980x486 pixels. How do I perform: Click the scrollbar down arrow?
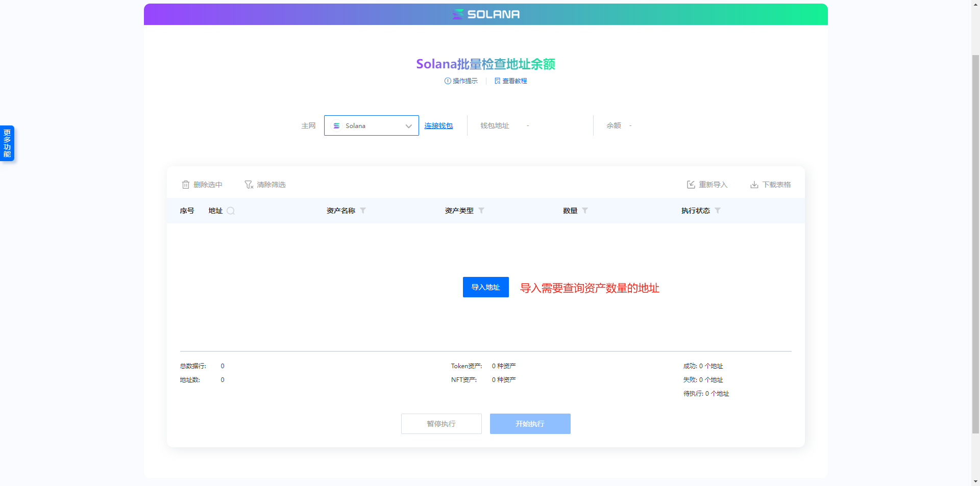coord(975,481)
